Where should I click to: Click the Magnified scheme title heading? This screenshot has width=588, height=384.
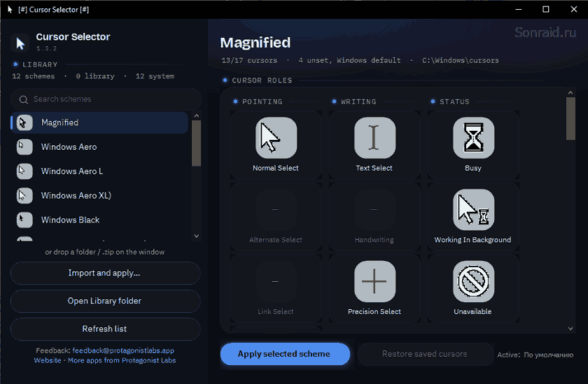pos(255,43)
